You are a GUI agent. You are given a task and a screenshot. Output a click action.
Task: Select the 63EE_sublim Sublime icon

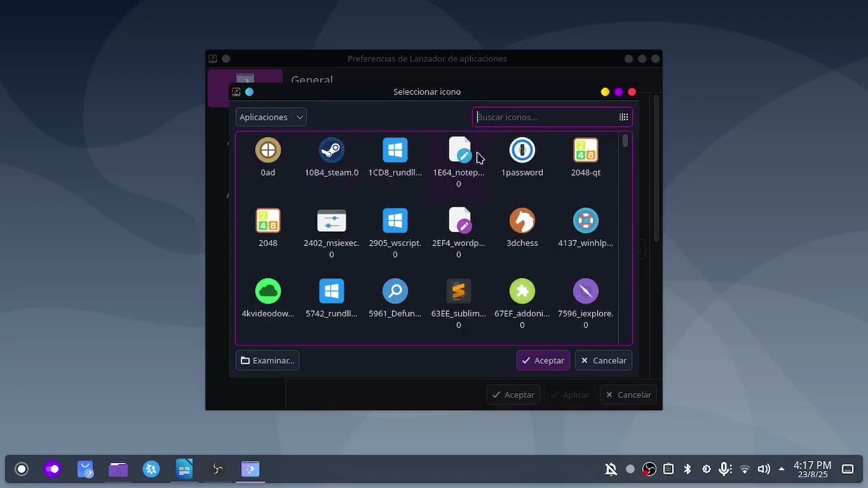[459, 291]
